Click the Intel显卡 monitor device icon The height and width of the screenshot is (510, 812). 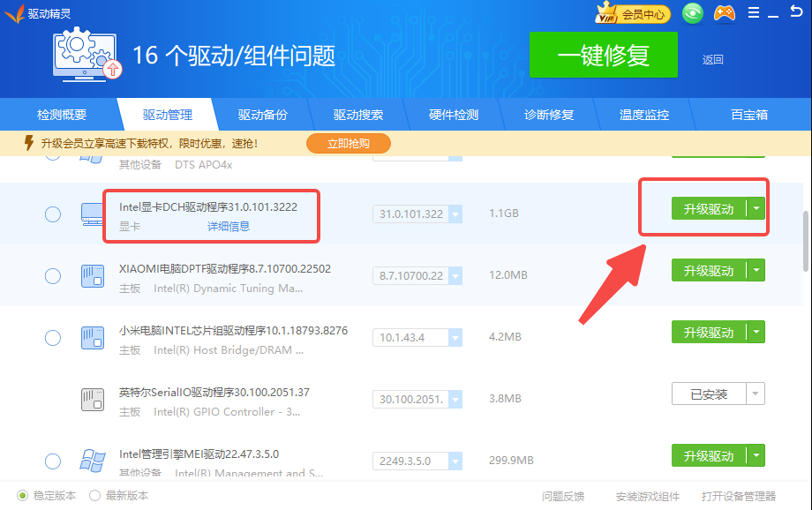click(x=93, y=214)
